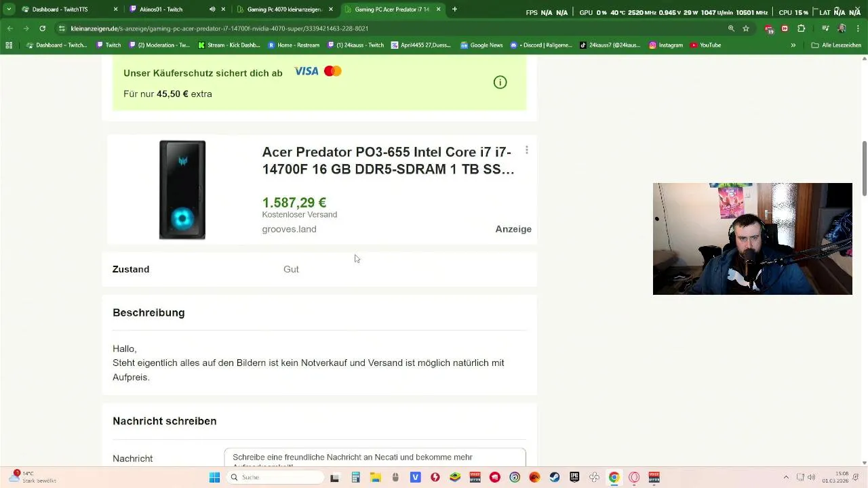The image size is (868, 488).
Task: Open the Calculator app in the taskbar
Action: (355, 478)
